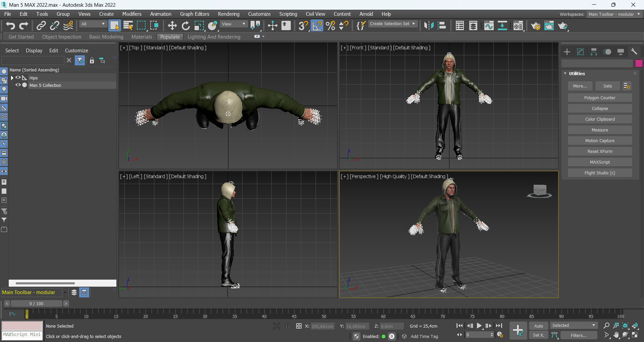Choose the Select and Move tool
The height and width of the screenshot is (342, 644).
tap(172, 26)
